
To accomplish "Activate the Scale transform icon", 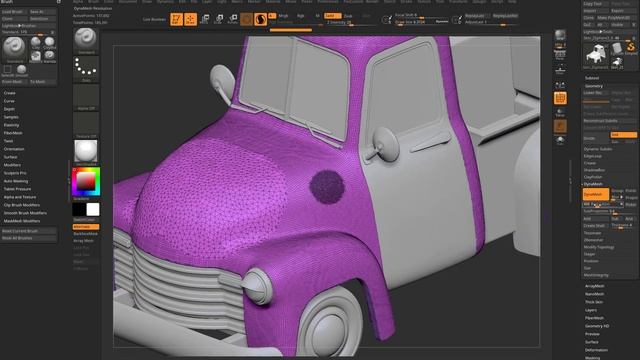I will [219, 19].
